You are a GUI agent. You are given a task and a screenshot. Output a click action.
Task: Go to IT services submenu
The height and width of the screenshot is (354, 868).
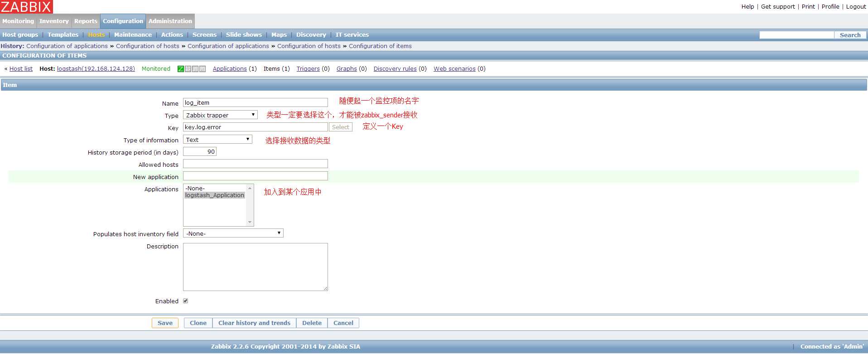[352, 34]
